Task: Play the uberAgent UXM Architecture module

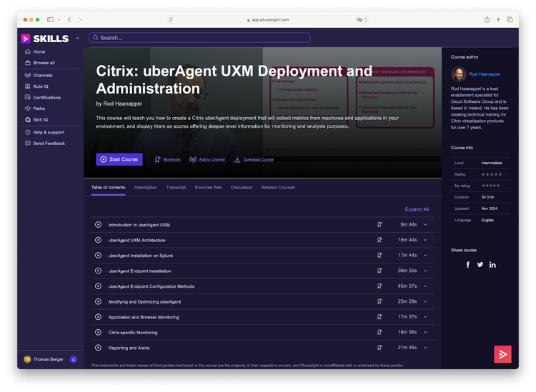Action: click(x=98, y=240)
